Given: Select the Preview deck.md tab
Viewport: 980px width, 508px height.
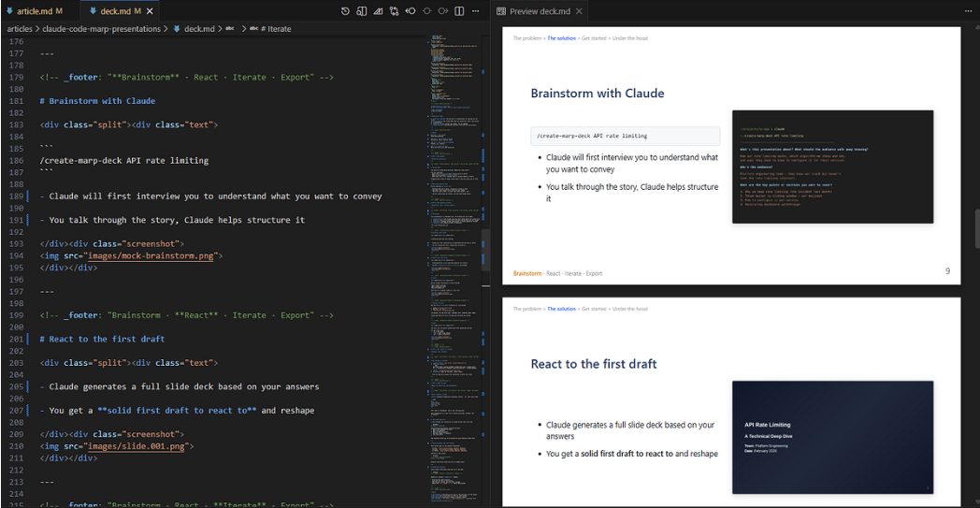Looking at the screenshot, I should pos(539,11).
